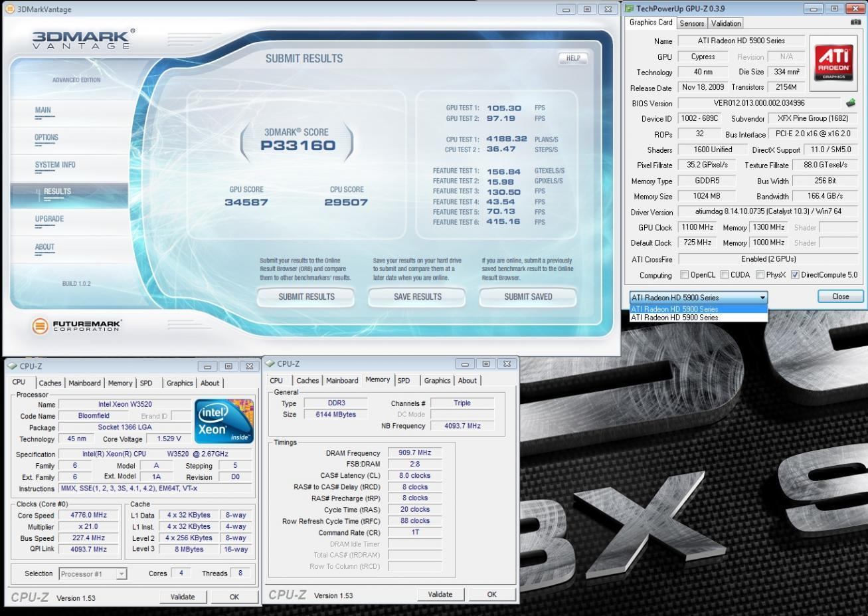
Task: Click OK in the left CPU-Z window
Action: point(234,597)
